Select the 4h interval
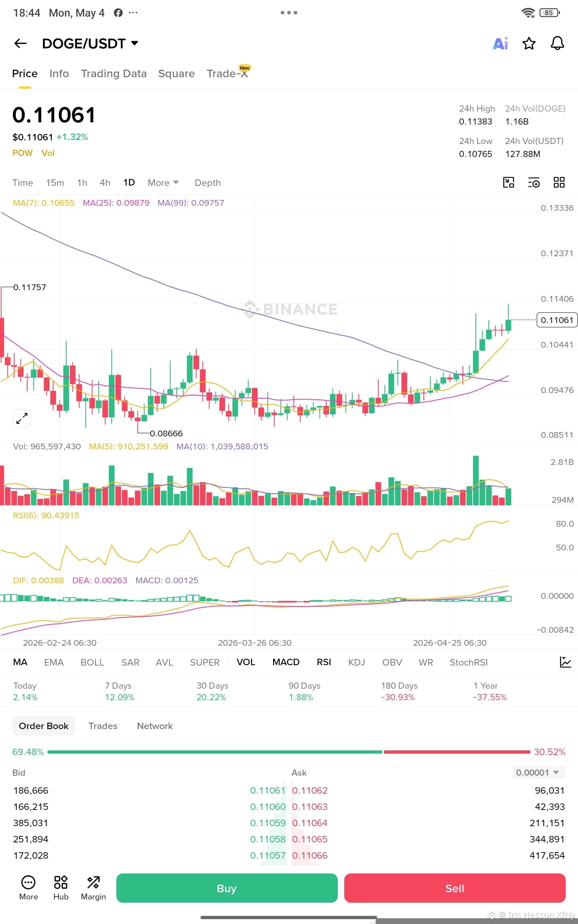Screen dimensions: 578x924 (105, 183)
